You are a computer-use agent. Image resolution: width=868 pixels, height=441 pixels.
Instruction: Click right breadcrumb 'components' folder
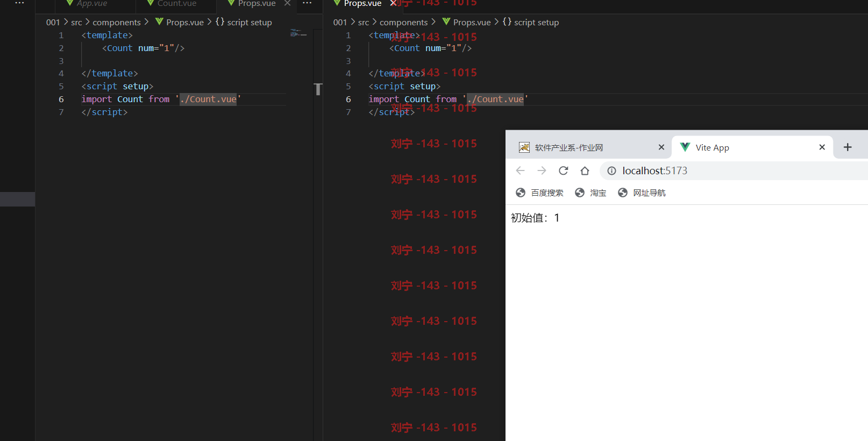pyautogui.click(x=404, y=22)
